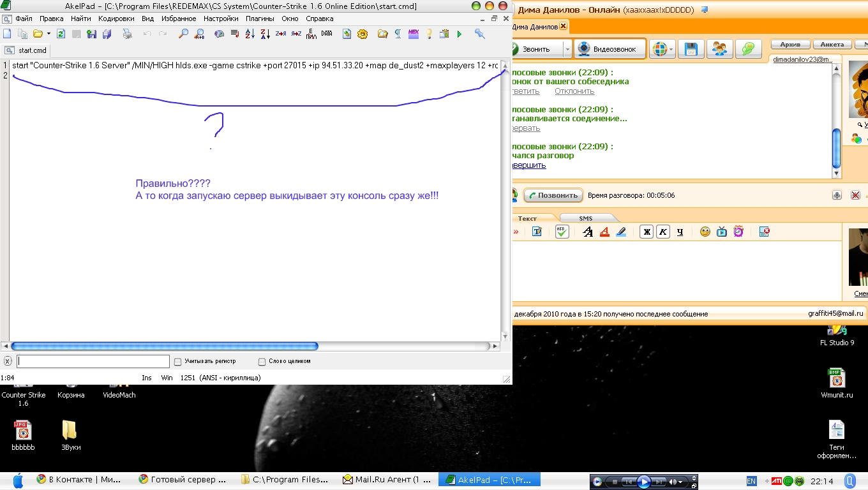This screenshot has width=868, height=490.
Task: Toggle bold Ж formatting in Agent
Action: [x=647, y=232]
